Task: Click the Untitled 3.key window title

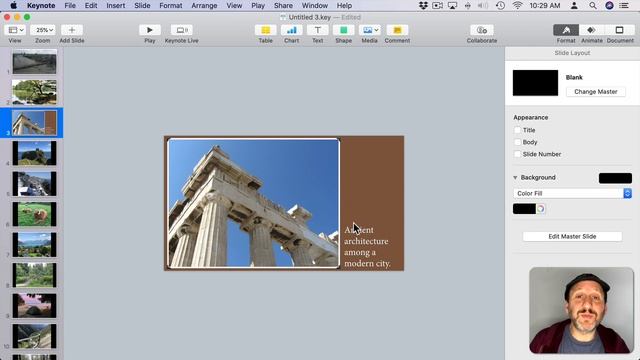Action: 309,17
